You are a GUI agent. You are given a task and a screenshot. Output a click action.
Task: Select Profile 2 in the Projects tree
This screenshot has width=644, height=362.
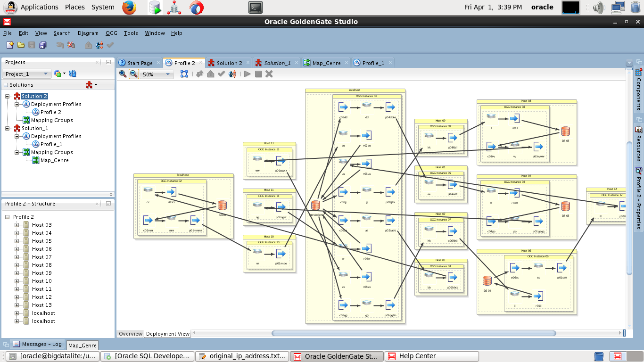tap(51, 112)
